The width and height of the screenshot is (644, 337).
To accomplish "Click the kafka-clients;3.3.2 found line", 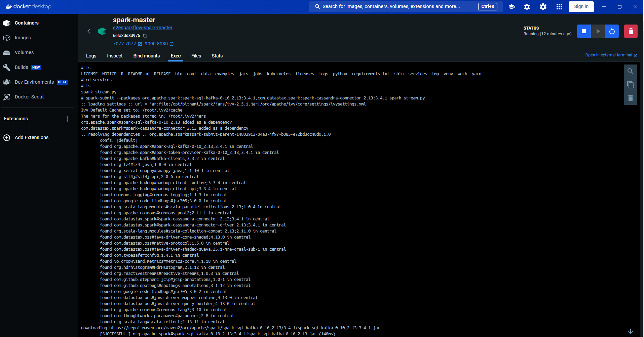I will tap(162, 159).
